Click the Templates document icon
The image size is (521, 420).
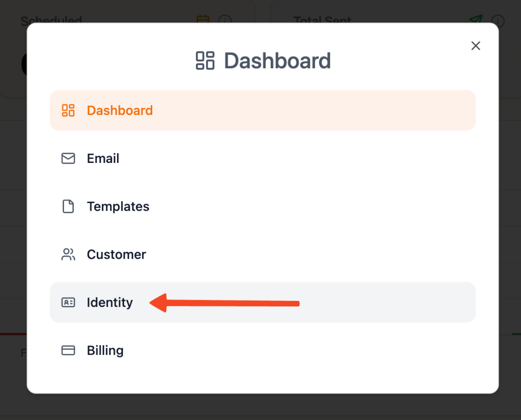68,206
